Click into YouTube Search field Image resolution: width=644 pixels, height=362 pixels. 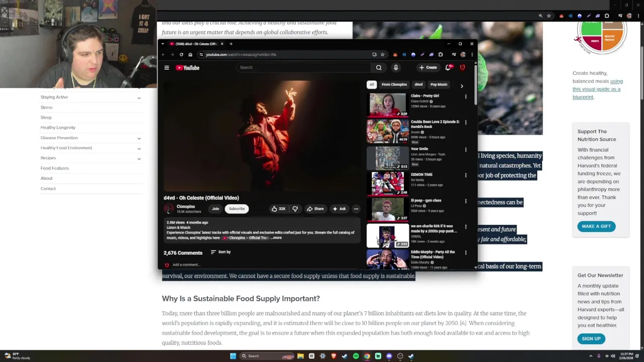[304, 67]
